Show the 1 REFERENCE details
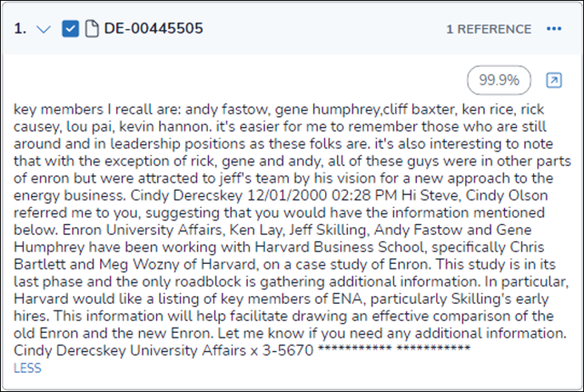Viewport: 584px width, 392px height. click(x=489, y=29)
